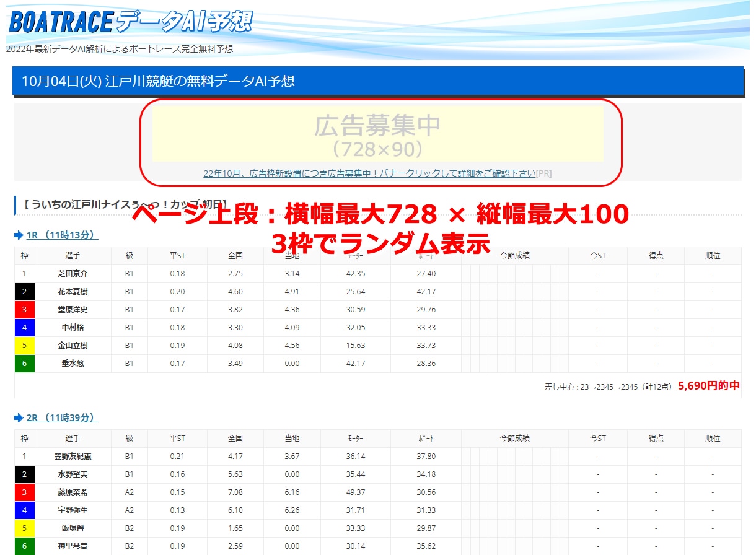Image resolution: width=756 pixels, height=555 pixels.
Task: Click blue lane 4 swatch for 中村格
Action: click(25, 328)
